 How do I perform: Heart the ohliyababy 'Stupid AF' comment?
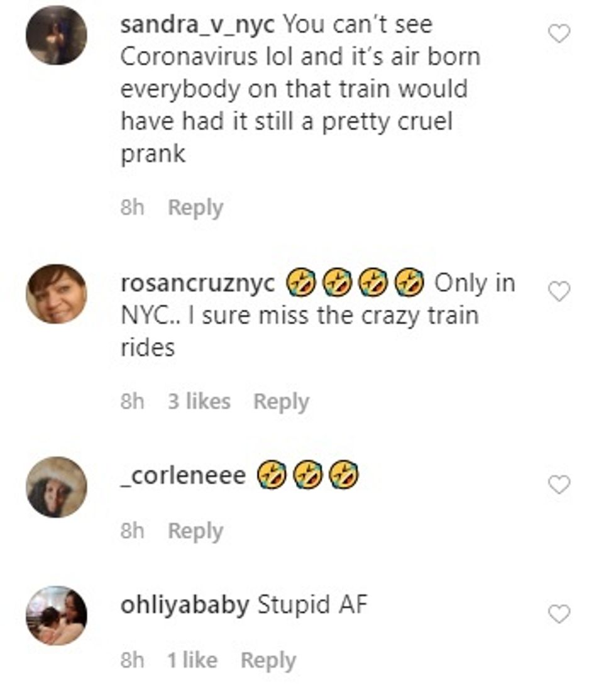559,614
